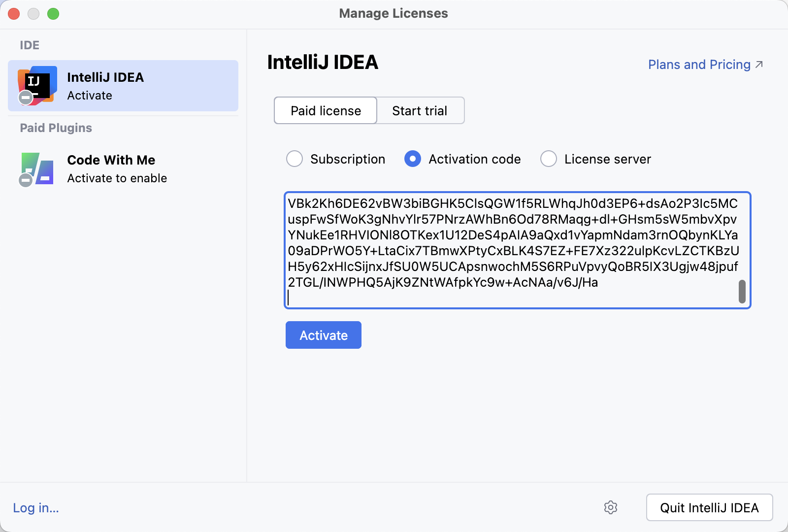The image size is (788, 532).
Task: Choose the License server option
Action: pyautogui.click(x=548, y=159)
